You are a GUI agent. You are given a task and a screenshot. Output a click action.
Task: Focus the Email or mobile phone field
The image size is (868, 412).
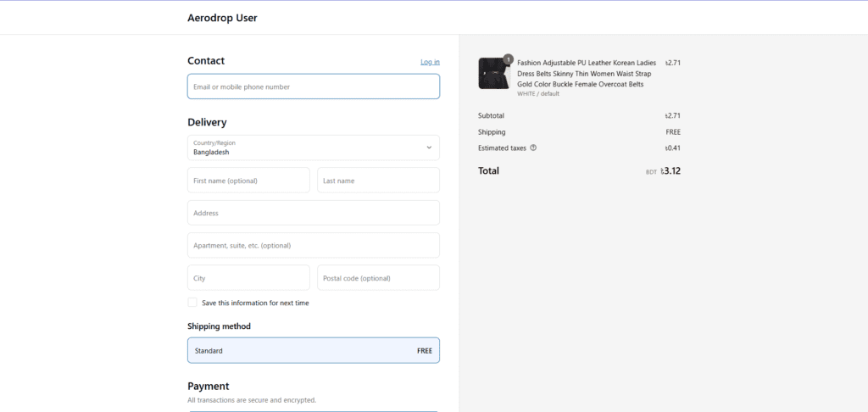pos(313,86)
